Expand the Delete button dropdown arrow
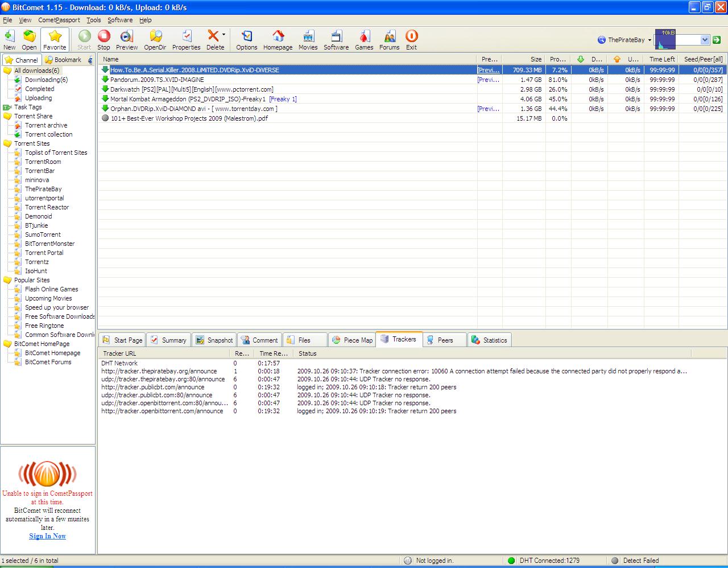The height and width of the screenshot is (568, 728). point(224,35)
